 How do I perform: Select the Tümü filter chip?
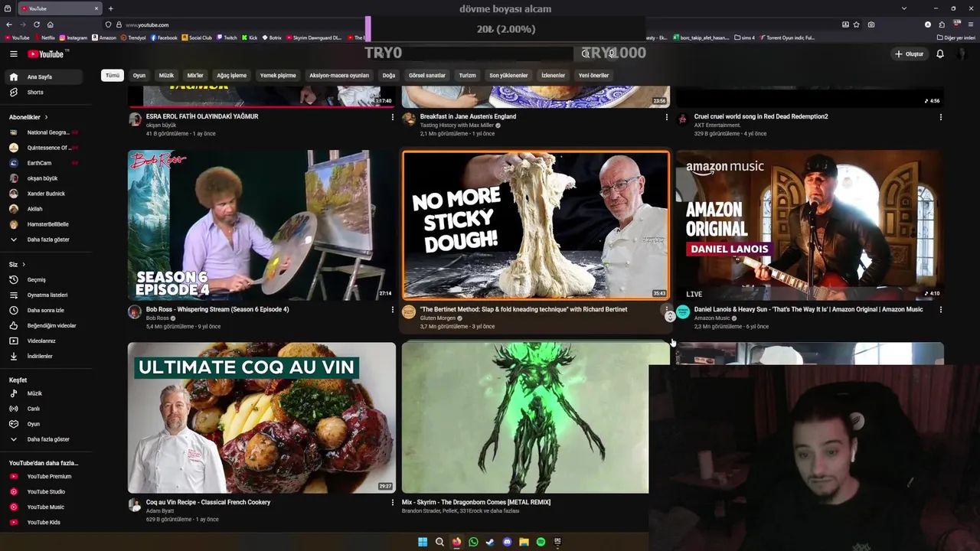(113, 75)
